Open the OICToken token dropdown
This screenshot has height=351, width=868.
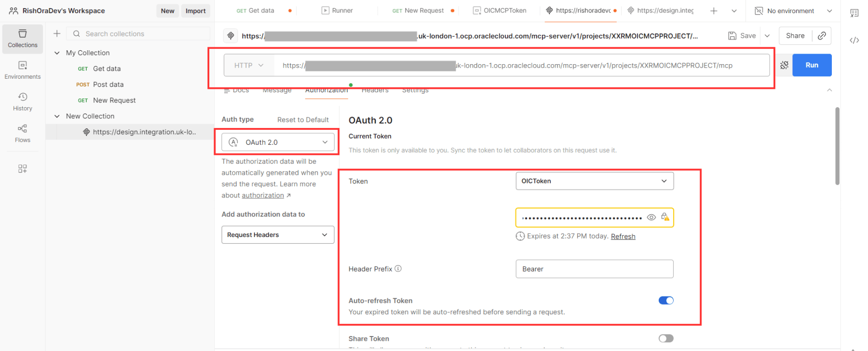tap(594, 181)
